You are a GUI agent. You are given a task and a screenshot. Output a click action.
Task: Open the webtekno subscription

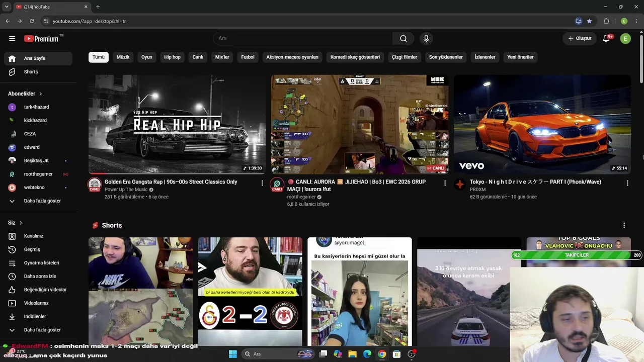pyautogui.click(x=38, y=188)
